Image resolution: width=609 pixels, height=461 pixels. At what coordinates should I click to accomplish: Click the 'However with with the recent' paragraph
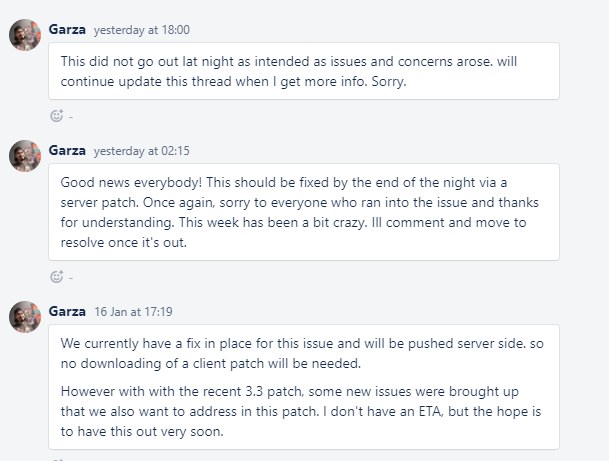point(301,411)
